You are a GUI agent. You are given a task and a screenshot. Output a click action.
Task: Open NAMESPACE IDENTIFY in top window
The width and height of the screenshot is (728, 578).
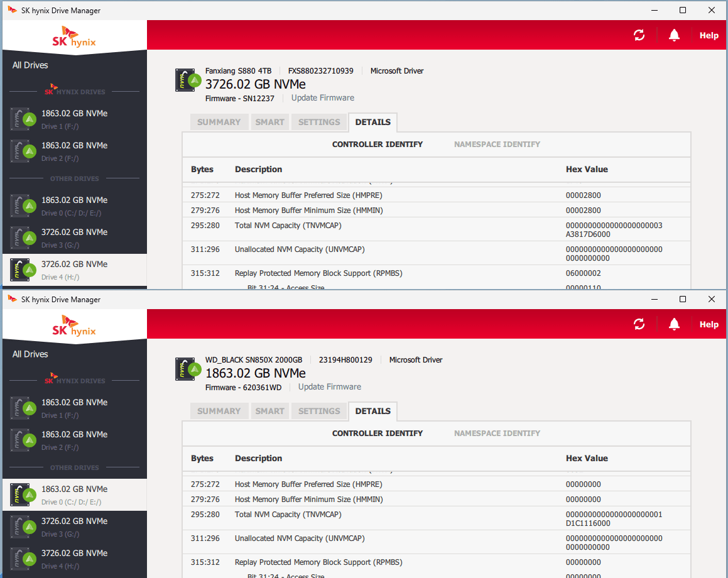(x=497, y=144)
